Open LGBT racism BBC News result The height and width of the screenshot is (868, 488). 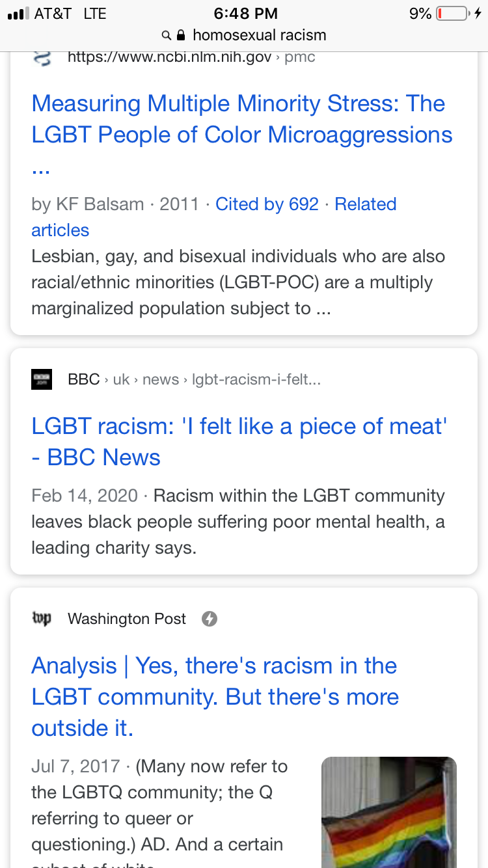pos(239,442)
